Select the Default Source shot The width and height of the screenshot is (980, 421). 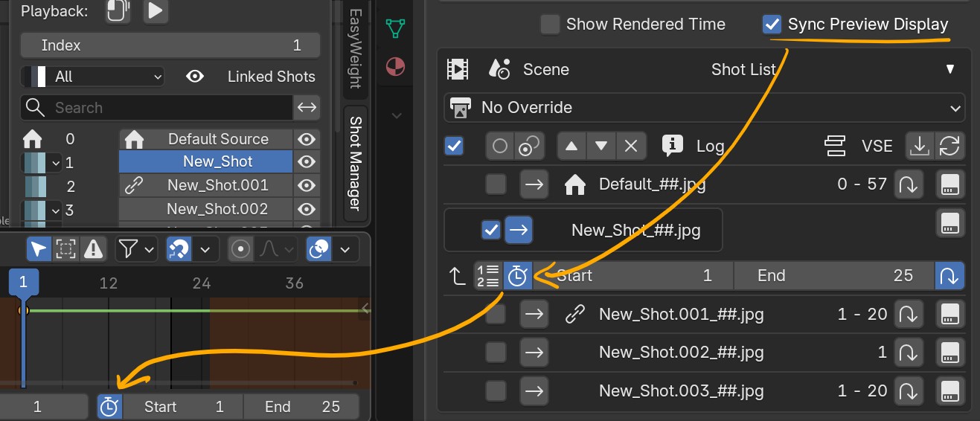[205, 139]
